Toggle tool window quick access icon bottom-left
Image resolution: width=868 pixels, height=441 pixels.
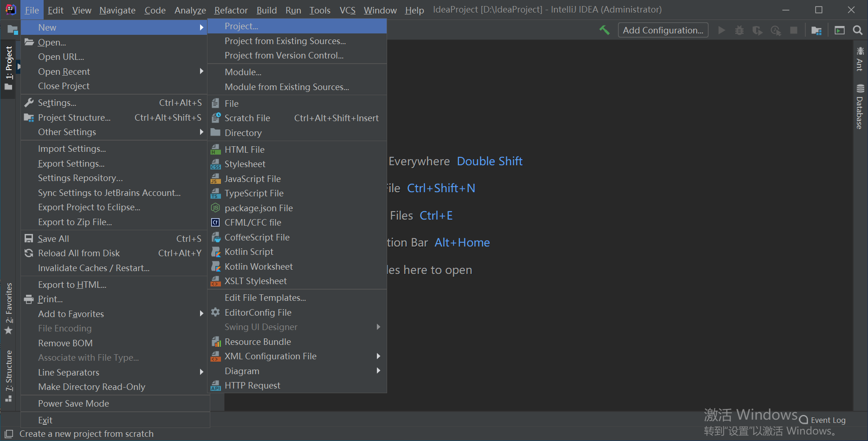9,434
